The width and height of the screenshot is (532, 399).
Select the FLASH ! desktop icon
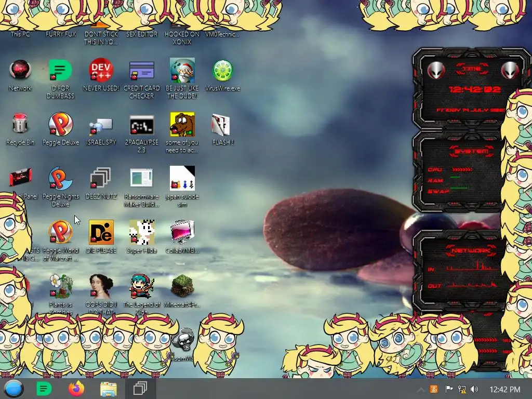(x=221, y=125)
